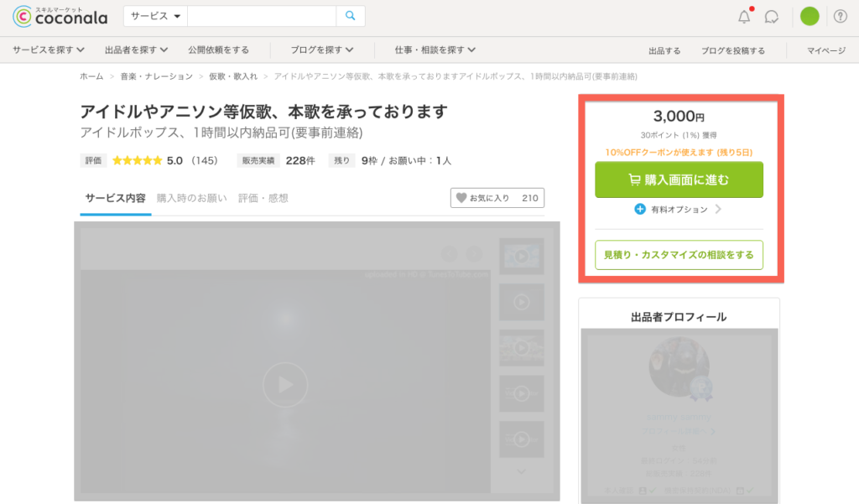Switch to the 購入時のお願い tab
This screenshot has width=859, height=504.
click(192, 199)
